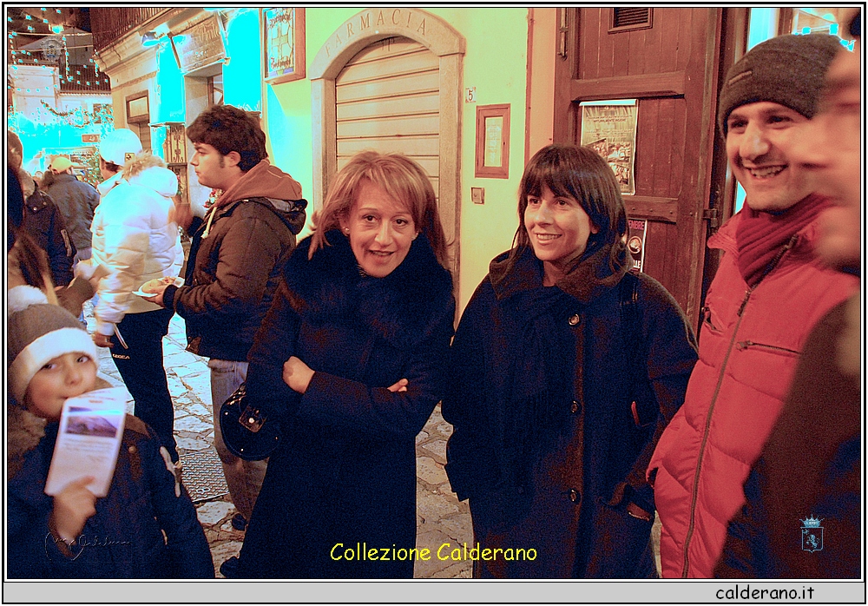This screenshot has width=868, height=606.
Task: Click the "calderano.it" text in footer
Action: [765, 593]
